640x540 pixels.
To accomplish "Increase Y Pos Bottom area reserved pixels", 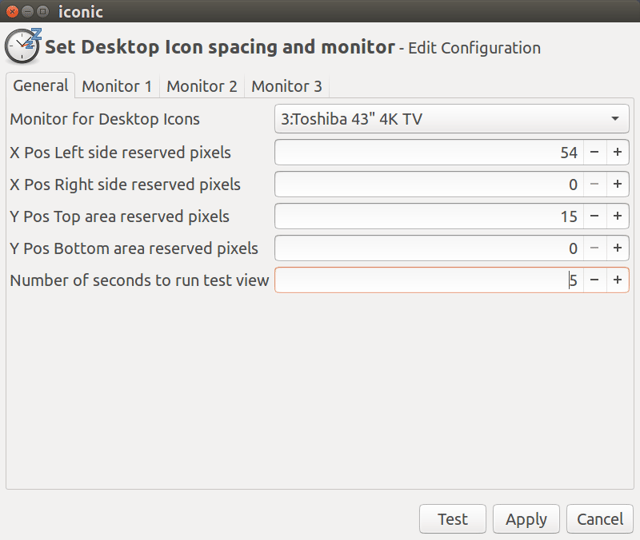I will tap(618, 248).
